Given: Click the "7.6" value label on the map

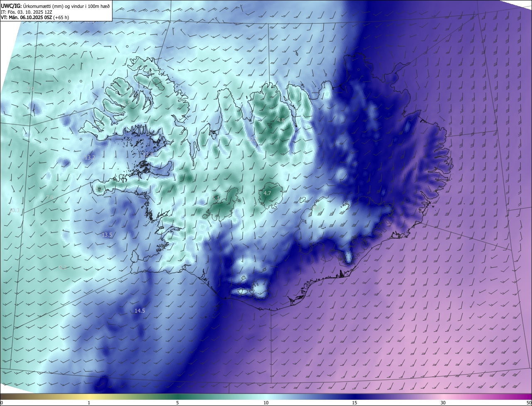Looking at the screenshot, I should click(49, 197).
